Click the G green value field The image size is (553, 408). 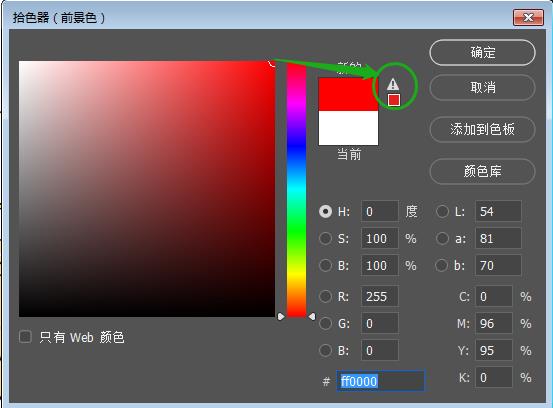pyautogui.click(x=380, y=323)
